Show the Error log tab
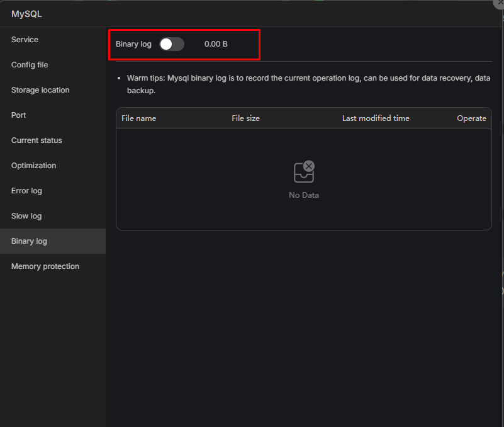Screen dimensions: 504x427 tap(53, 191)
